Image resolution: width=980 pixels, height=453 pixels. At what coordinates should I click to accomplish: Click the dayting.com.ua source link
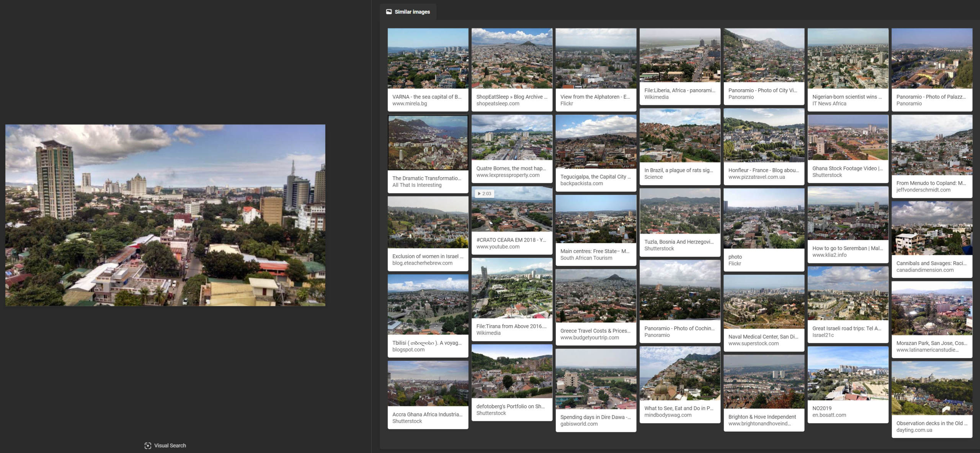pyautogui.click(x=914, y=430)
